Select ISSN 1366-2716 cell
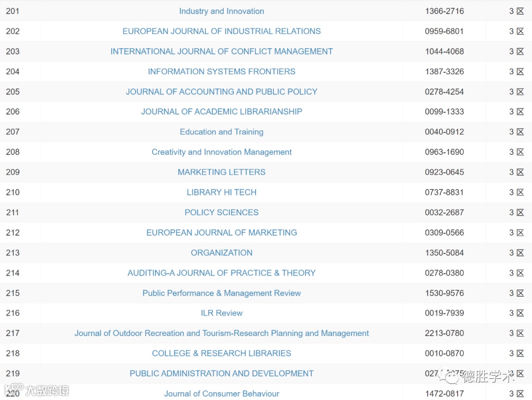Image resolution: width=532 pixels, height=400 pixels. (444, 11)
